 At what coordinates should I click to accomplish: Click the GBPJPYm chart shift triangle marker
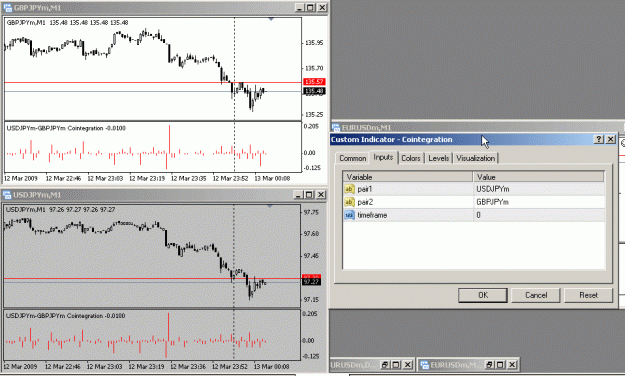pyautogui.click(x=271, y=19)
